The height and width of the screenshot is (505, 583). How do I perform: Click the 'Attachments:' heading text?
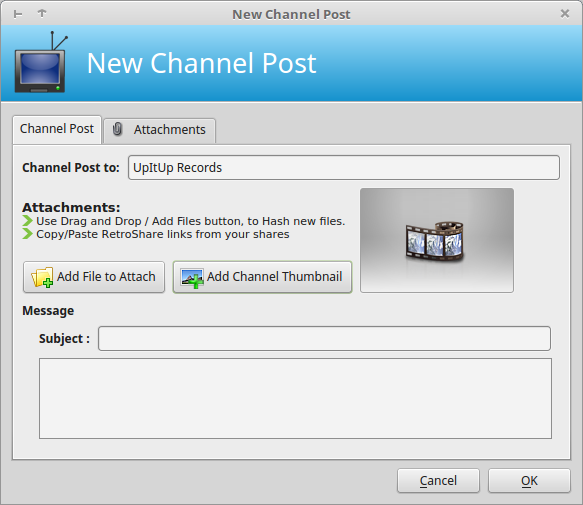71,207
